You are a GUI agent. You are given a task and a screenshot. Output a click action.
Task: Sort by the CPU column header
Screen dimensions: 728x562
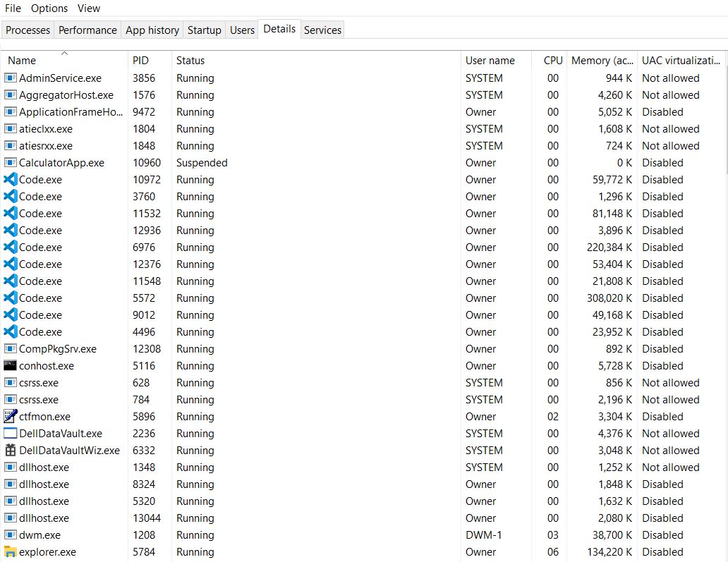(x=553, y=61)
